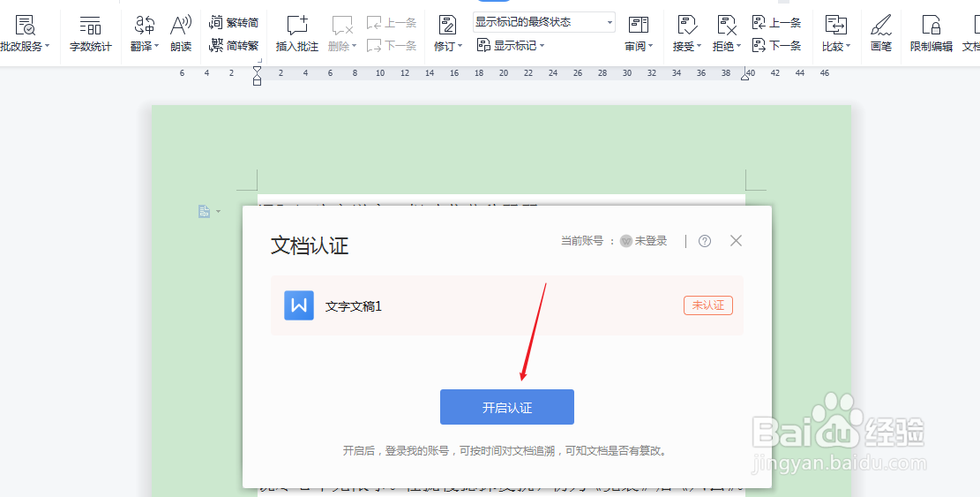Click the 开启认证 button
The image size is (980, 497).
point(507,407)
